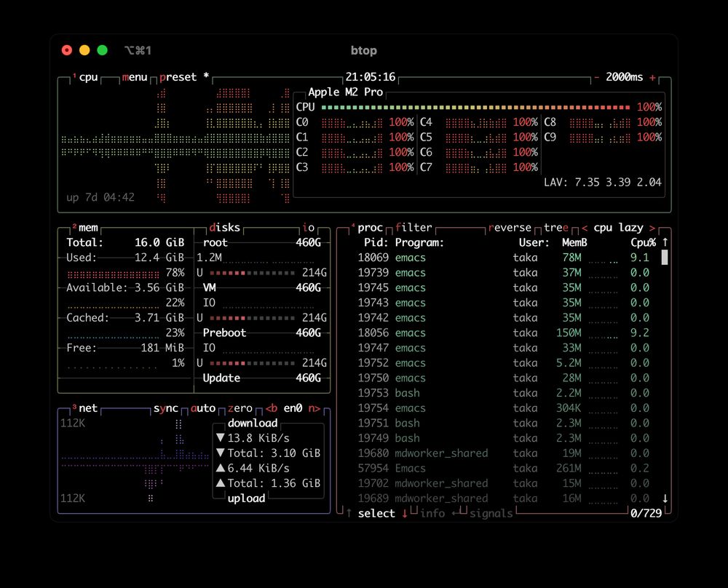
Task: Select emacs process 18069
Action: tap(503, 258)
